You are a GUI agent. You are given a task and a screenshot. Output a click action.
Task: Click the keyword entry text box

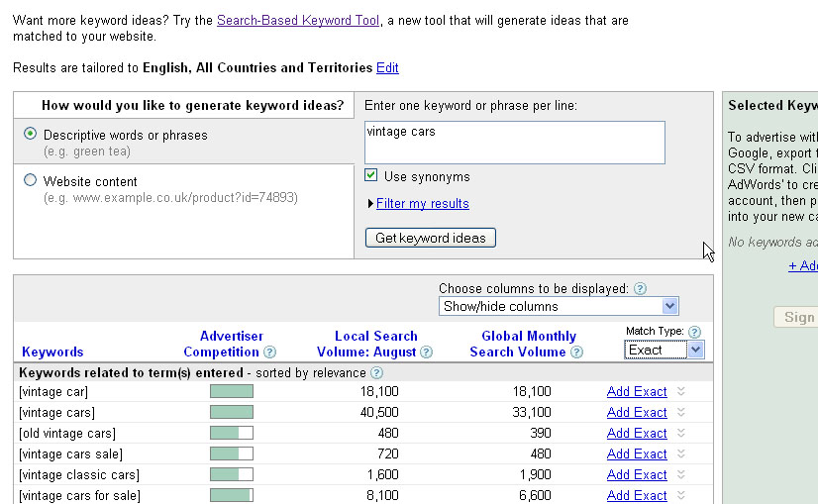tap(514, 142)
